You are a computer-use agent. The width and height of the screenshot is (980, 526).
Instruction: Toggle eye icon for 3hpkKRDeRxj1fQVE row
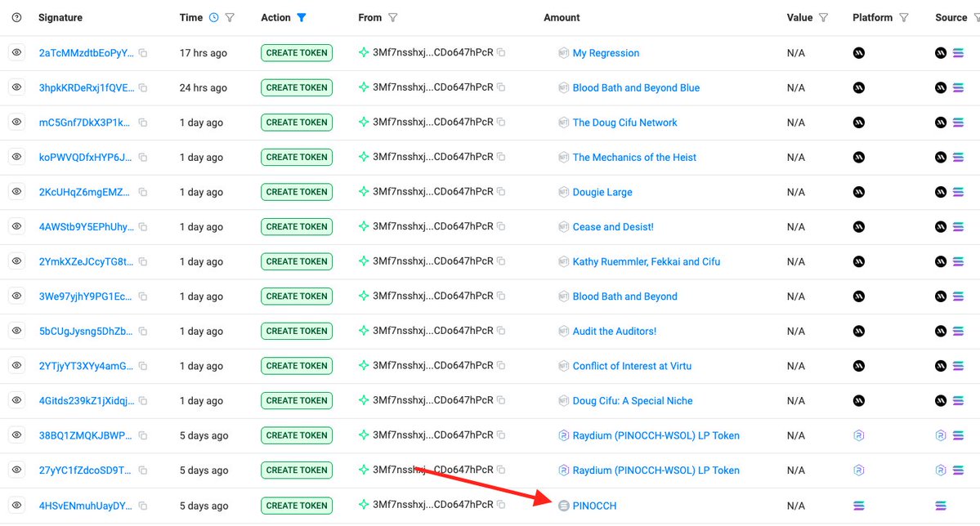tap(17, 87)
